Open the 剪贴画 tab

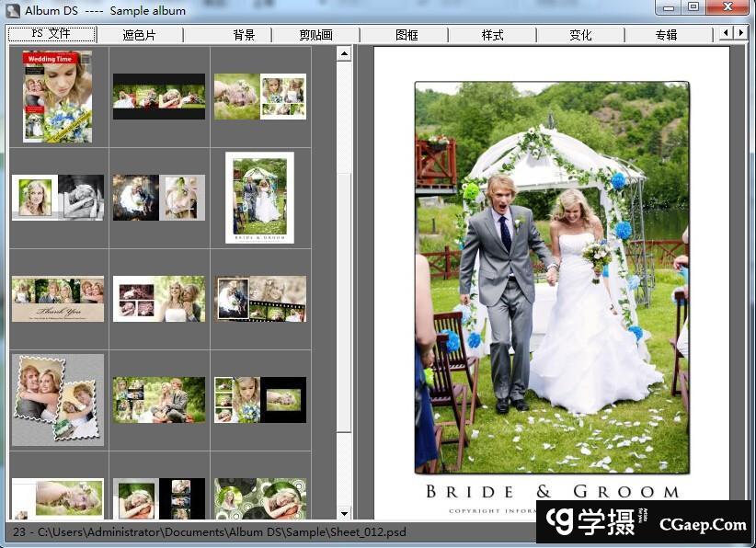coord(315,35)
